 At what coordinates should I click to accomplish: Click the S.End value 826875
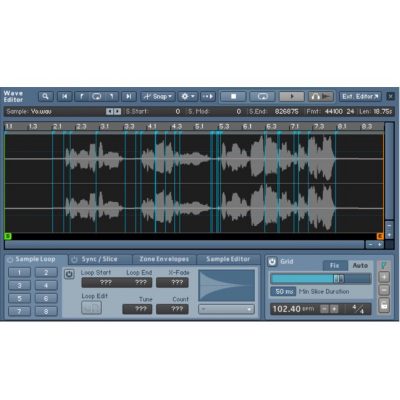click(x=286, y=112)
